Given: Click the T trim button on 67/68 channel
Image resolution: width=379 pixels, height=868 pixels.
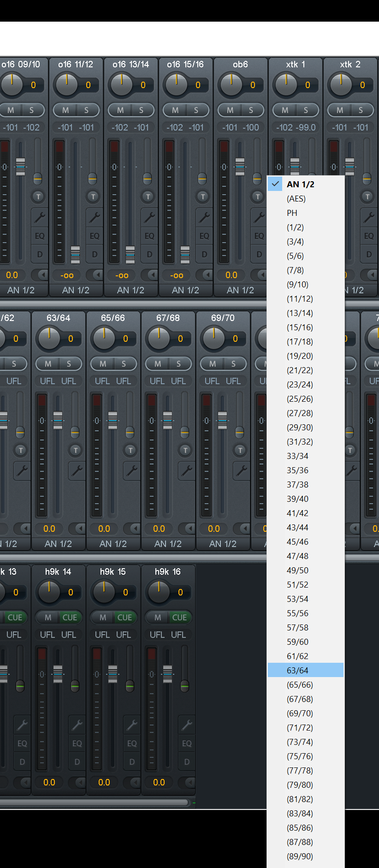Looking at the screenshot, I should (x=185, y=450).
